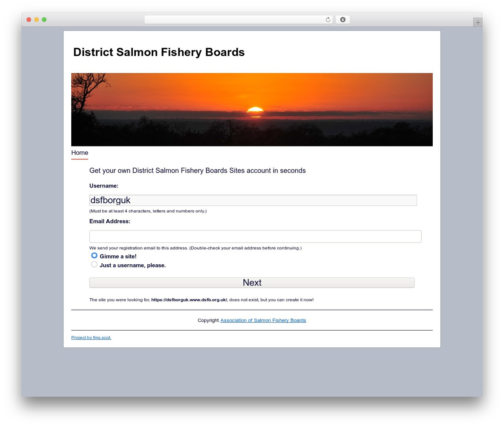Focus the Username field containing dsfborguk

coord(253,200)
